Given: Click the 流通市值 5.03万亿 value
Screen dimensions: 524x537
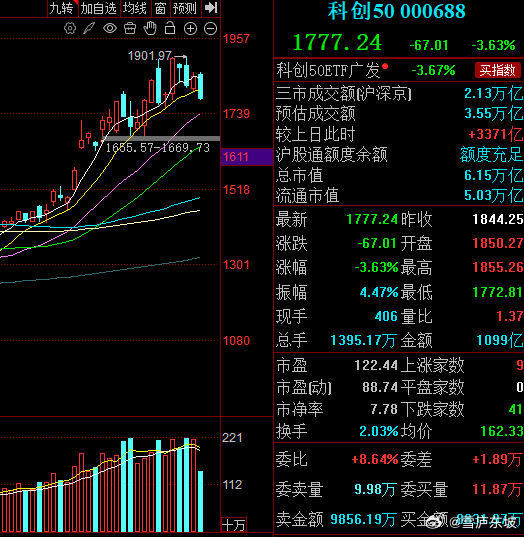Looking at the screenshot, I should (494, 195).
